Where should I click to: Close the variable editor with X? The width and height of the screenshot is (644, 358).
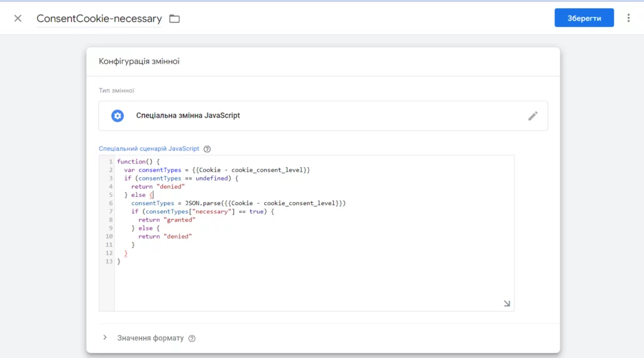(x=18, y=18)
